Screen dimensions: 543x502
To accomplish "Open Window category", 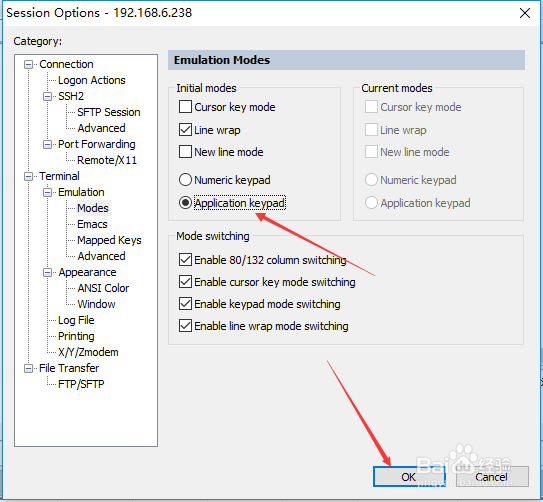I will point(96,304).
